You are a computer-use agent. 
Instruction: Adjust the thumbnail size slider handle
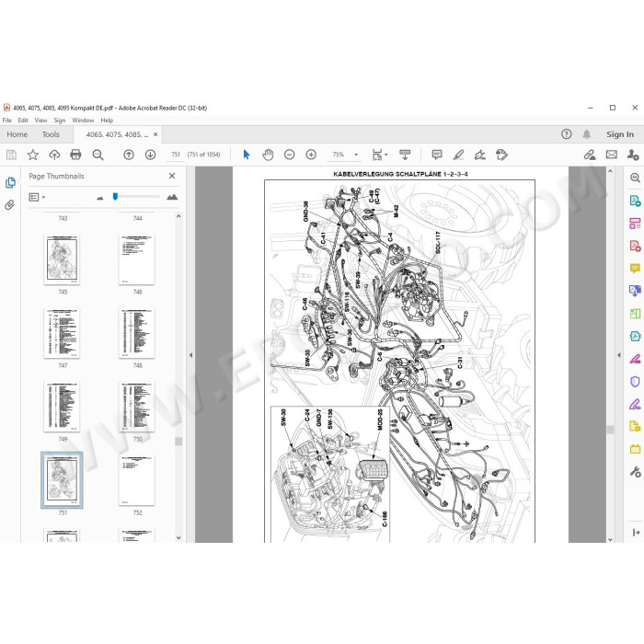point(115,197)
